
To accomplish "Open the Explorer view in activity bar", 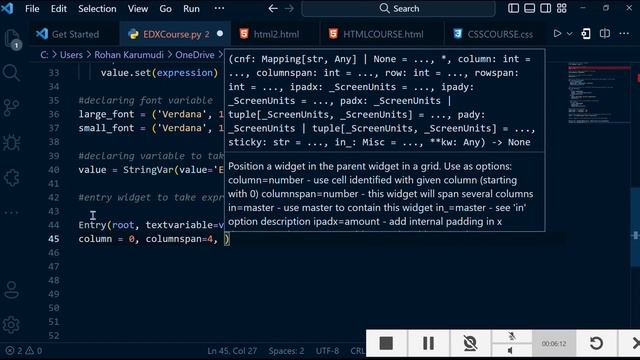I will click(x=12, y=39).
